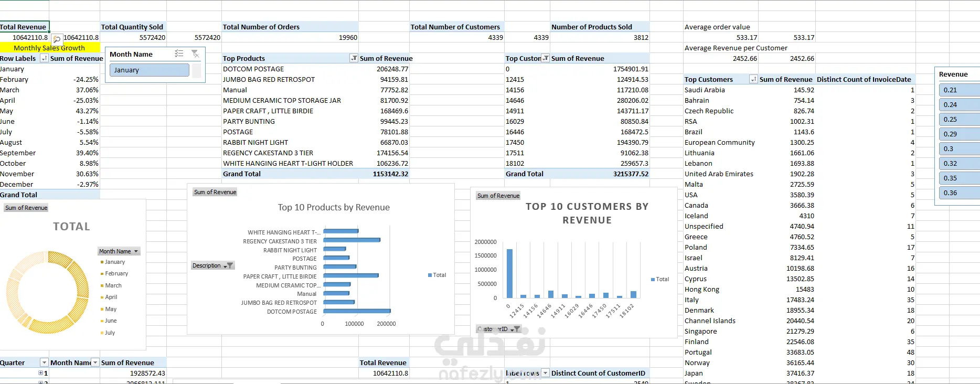The width and height of the screenshot is (980, 384).
Task: Clear the Month Name slicer filter
Action: click(x=195, y=54)
